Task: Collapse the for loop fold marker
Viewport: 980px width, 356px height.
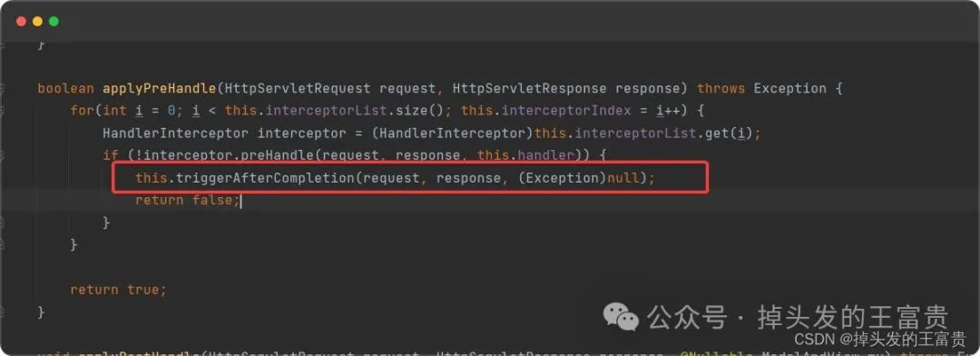Action: pyautogui.click(x=3, y=111)
